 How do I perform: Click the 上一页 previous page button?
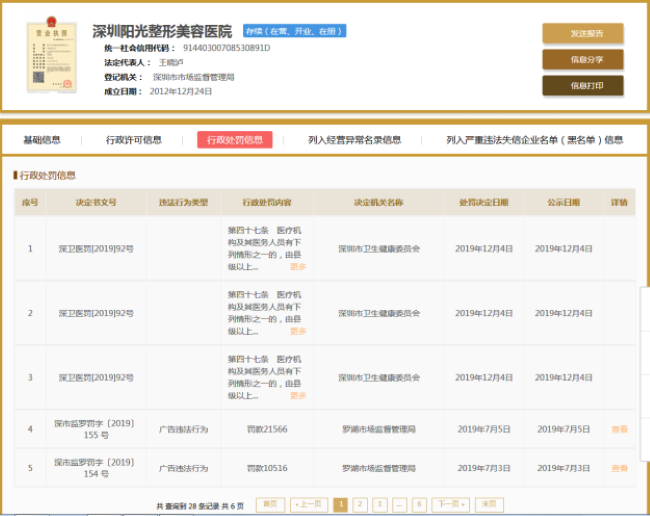309,505
